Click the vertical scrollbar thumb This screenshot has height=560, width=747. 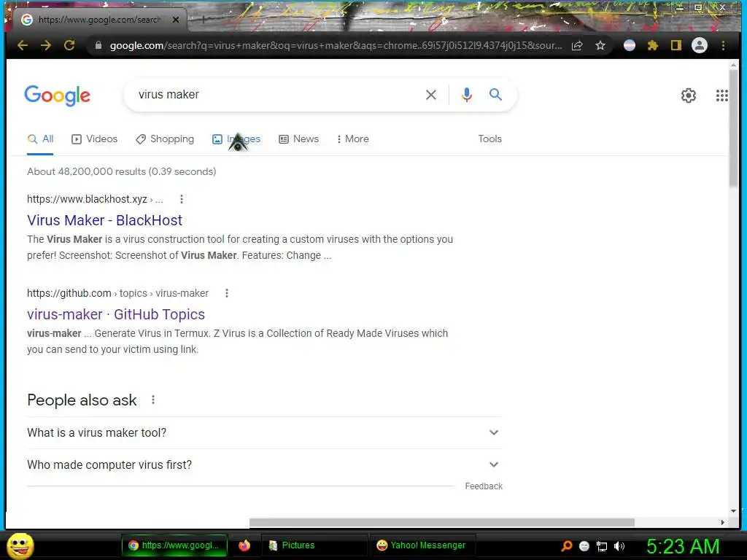734,128
